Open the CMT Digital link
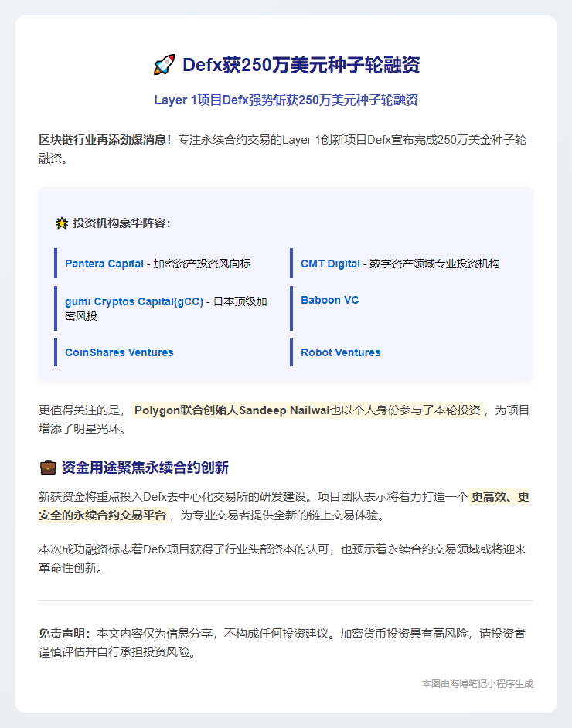The image size is (572, 728). 330,264
